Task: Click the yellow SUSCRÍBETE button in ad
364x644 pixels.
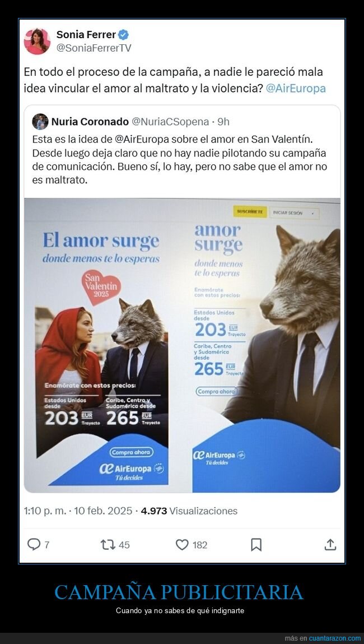Action: click(250, 212)
